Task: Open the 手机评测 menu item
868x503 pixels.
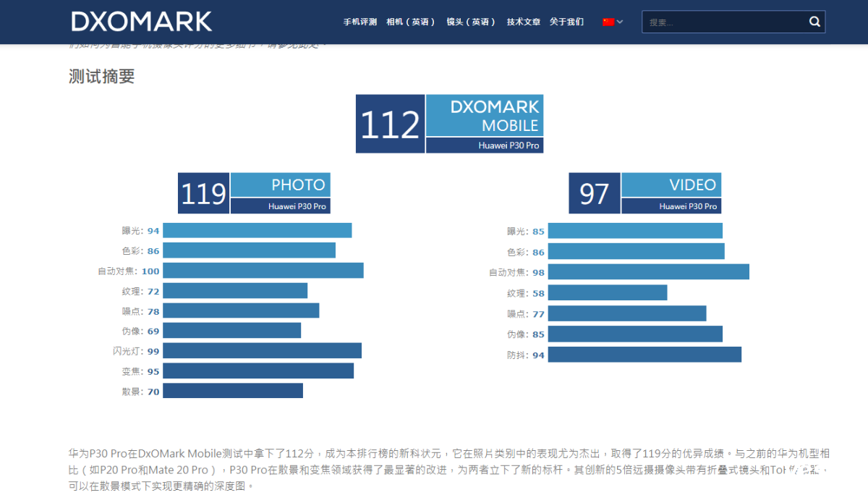Action: point(360,22)
